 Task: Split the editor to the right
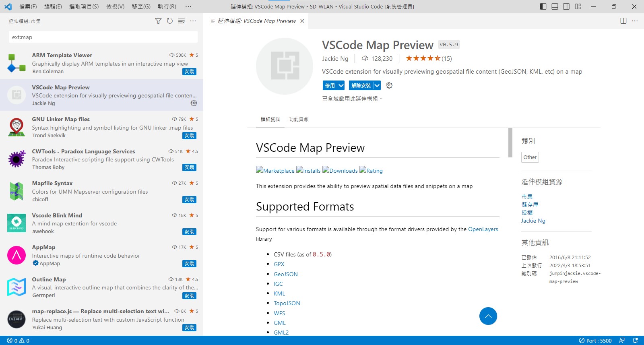[x=623, y=21]
